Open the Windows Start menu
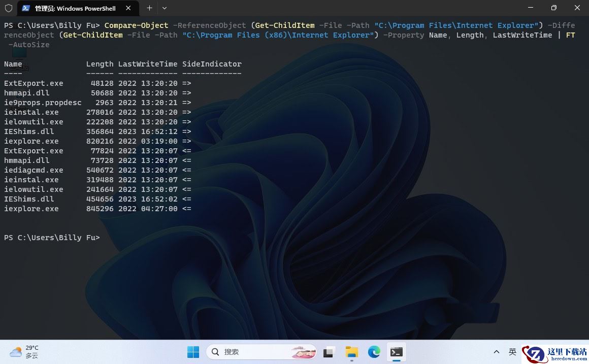Viewport: 589px width, 364px height. pos(193,352)
